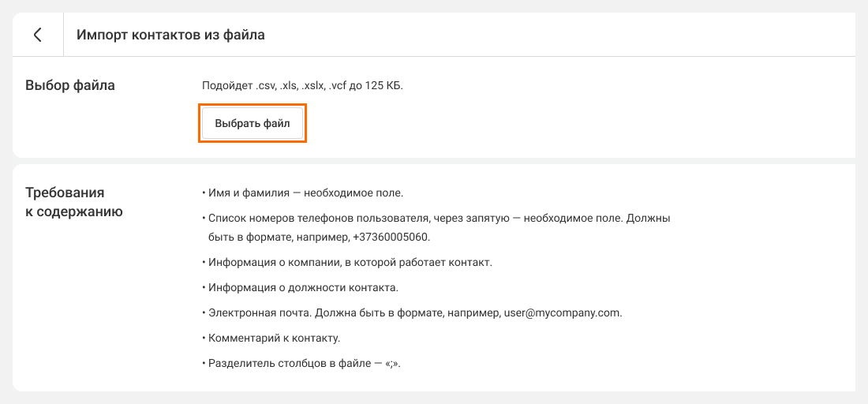This screenshot has height=404, width=868.
Task: Click the "125 КБ" size limit text
Action: [x=383, y=85]
